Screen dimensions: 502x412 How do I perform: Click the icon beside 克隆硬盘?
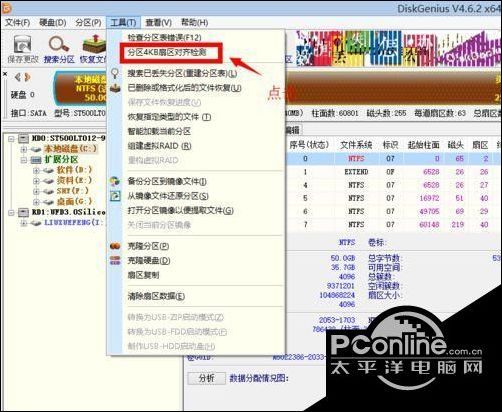(x=115, y=260)
